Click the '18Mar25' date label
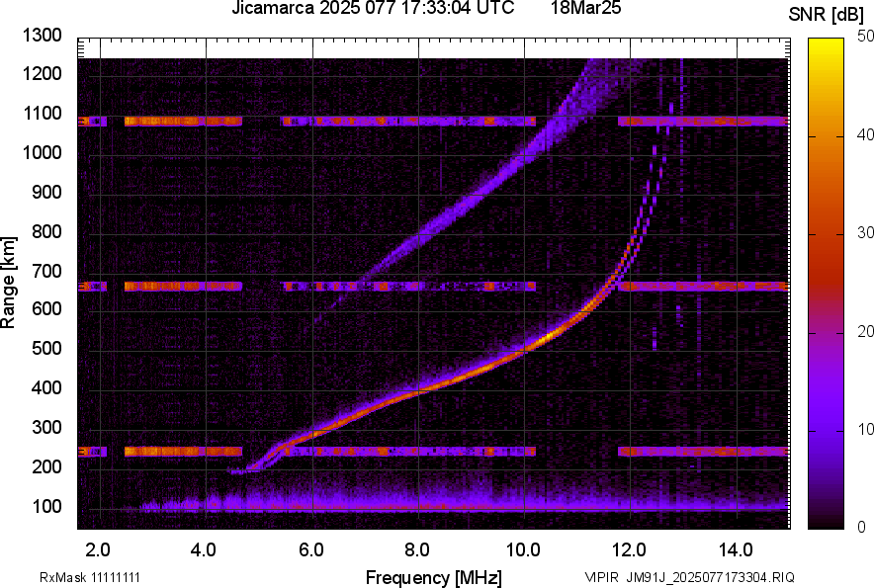The image size is (874, 588). pyautogui.click(x=586, y=8)
